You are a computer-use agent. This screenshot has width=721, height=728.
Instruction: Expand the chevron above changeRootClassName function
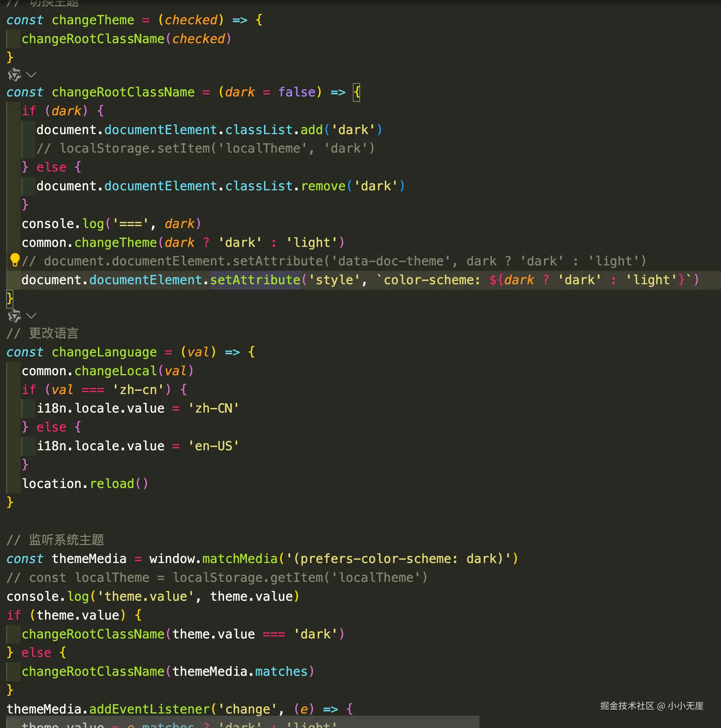click(31, 75)
